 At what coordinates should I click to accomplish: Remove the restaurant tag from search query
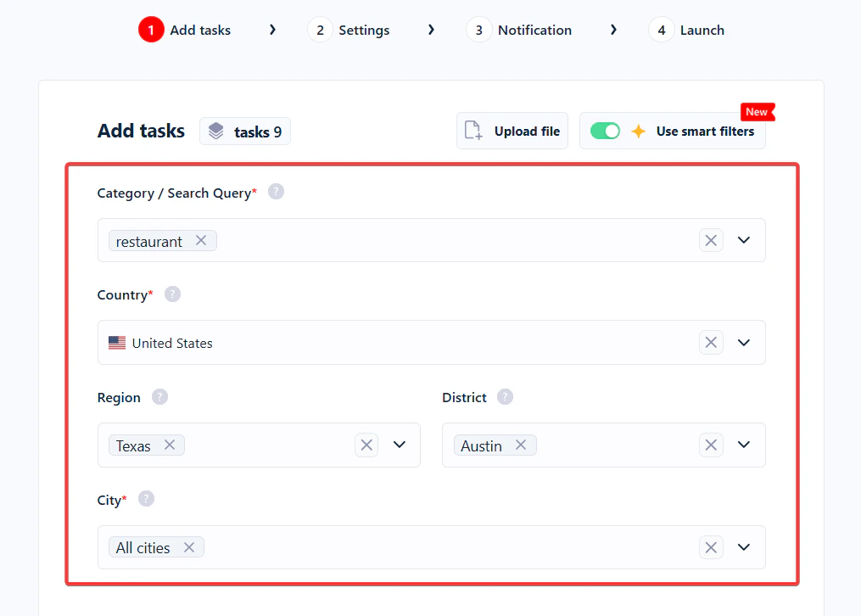[201, 240]
